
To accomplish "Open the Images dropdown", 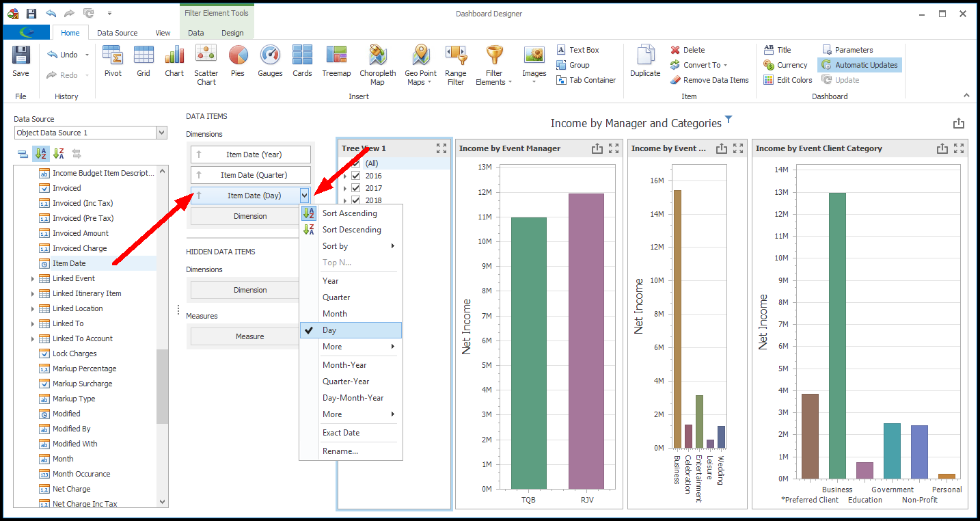I will [534, 65].
